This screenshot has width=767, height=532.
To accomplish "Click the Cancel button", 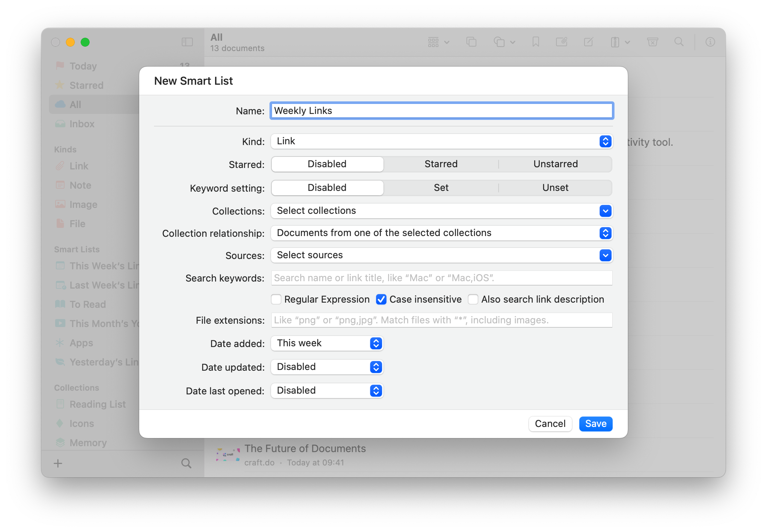I will (550, 424).
